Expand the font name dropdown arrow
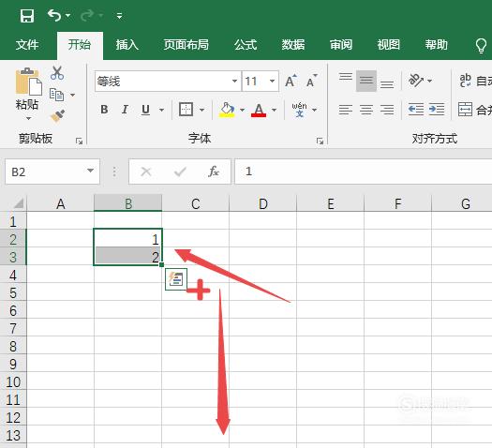This screenshot has height=448, width=492. point(234,82)
